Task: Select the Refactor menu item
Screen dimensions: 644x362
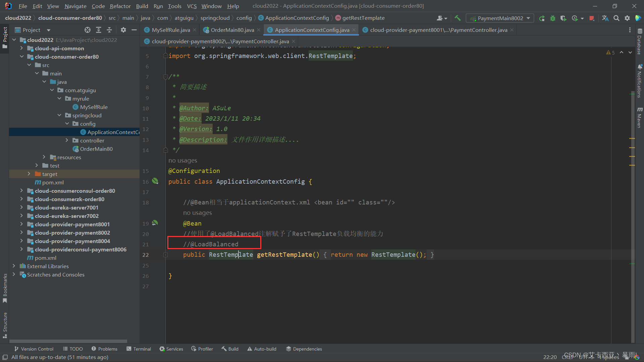Action: click(x=119, y=6)
